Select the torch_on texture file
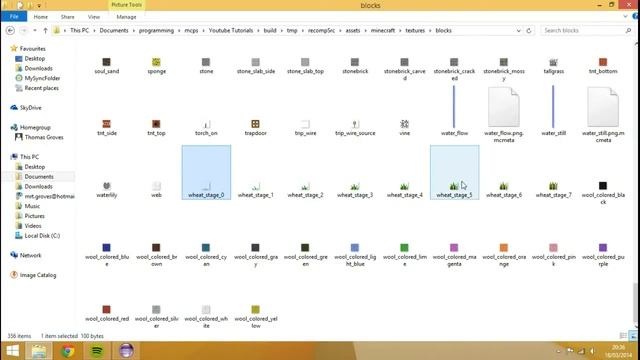The image size is (640, 360). pyautogui.click(x=206, y=128)
